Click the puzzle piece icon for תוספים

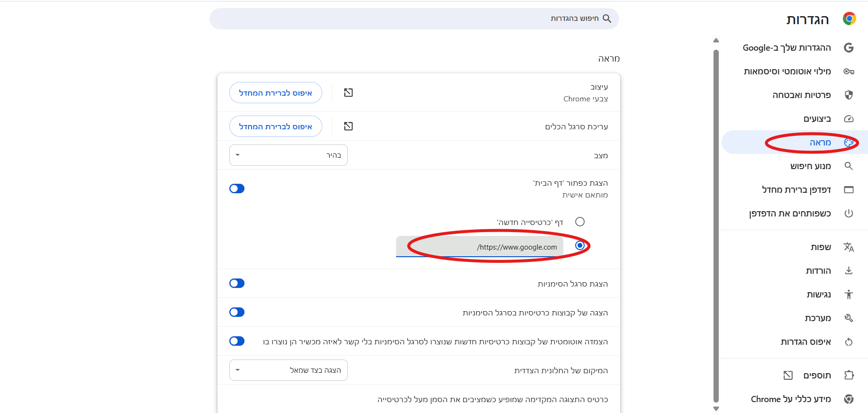point(849,376)
